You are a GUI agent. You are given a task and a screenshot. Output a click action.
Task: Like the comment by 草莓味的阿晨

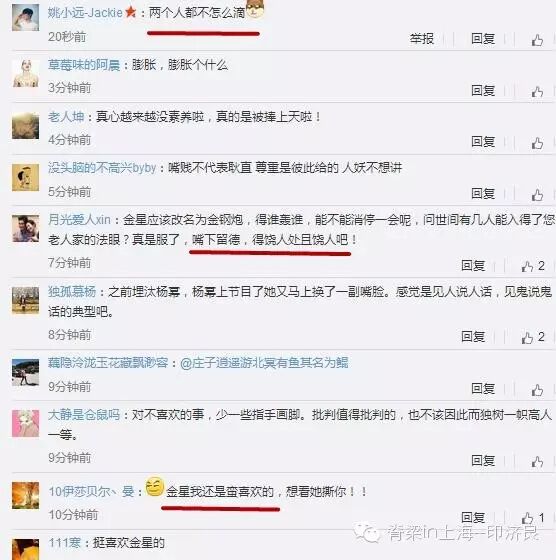tap(537, 92)
